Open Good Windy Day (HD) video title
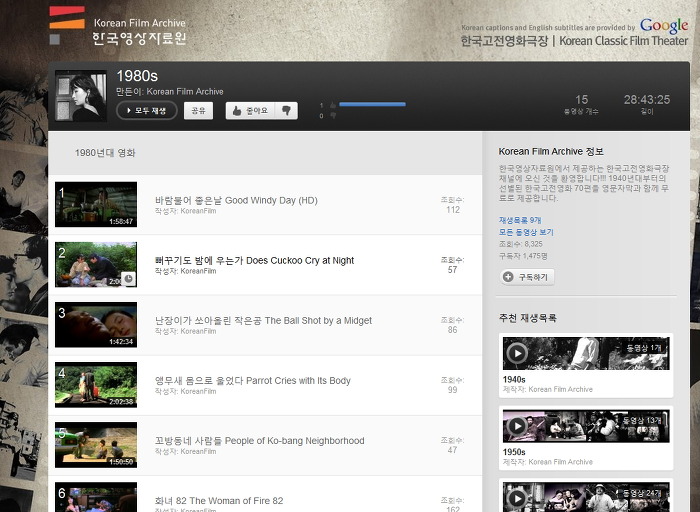700x512 pixels. pyautogui.click(x=236, y=200)
